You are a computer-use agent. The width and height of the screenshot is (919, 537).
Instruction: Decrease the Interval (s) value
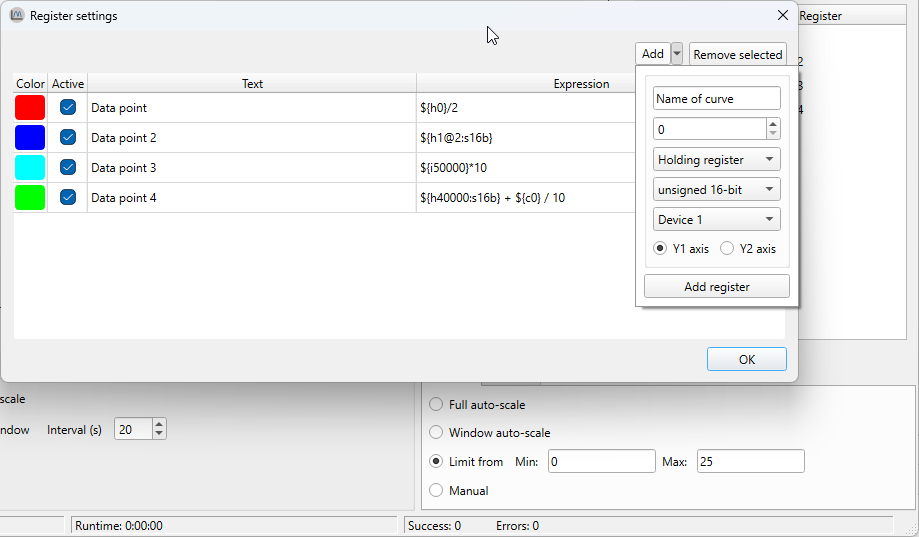point(159,434)
